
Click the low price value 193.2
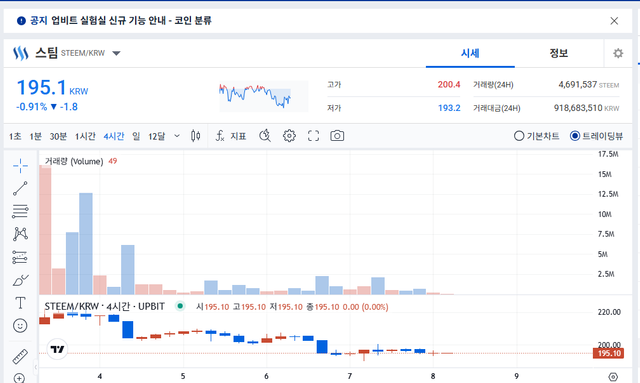coord(449,108)
